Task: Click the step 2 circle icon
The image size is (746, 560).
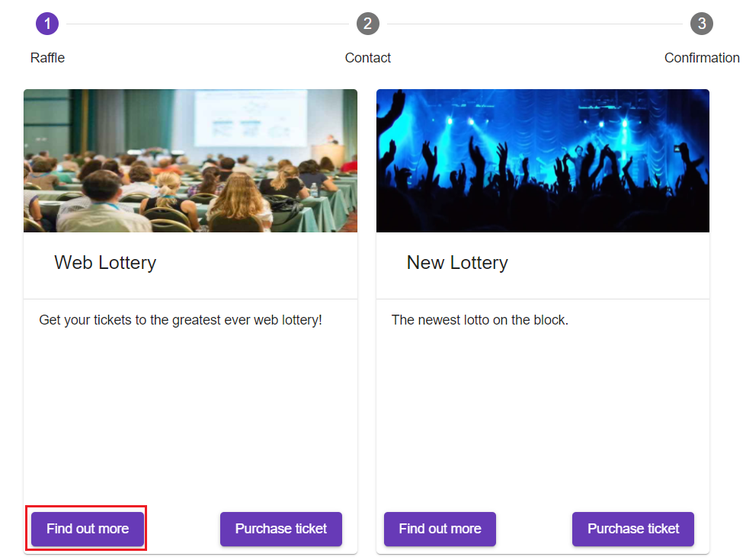Action: tap(367, 24)
